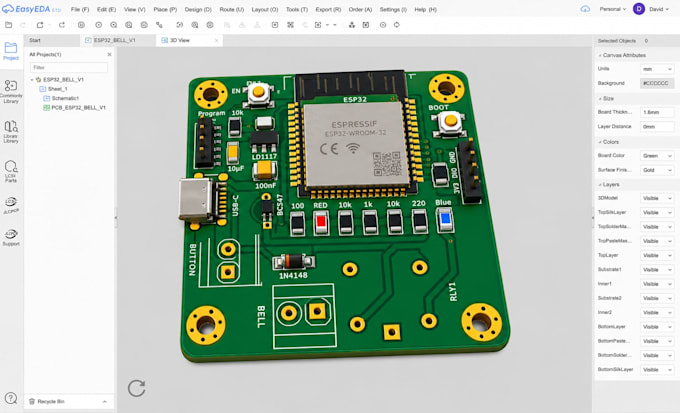Click the Layer Distance input field
Screen dimensions: 680x413
click(x=657, y=127)
